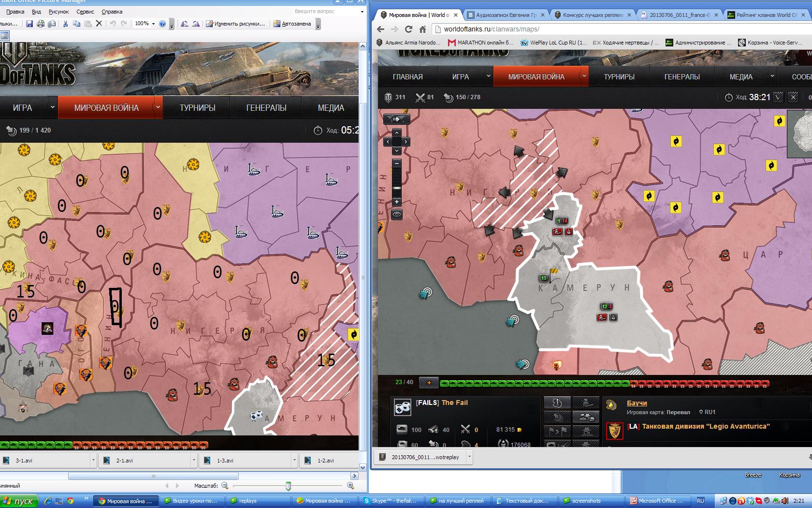Expand ИГРА dropdown arrow in Chrome page
This screenshot has width=812, height=508.
click(x=488, y=76)
